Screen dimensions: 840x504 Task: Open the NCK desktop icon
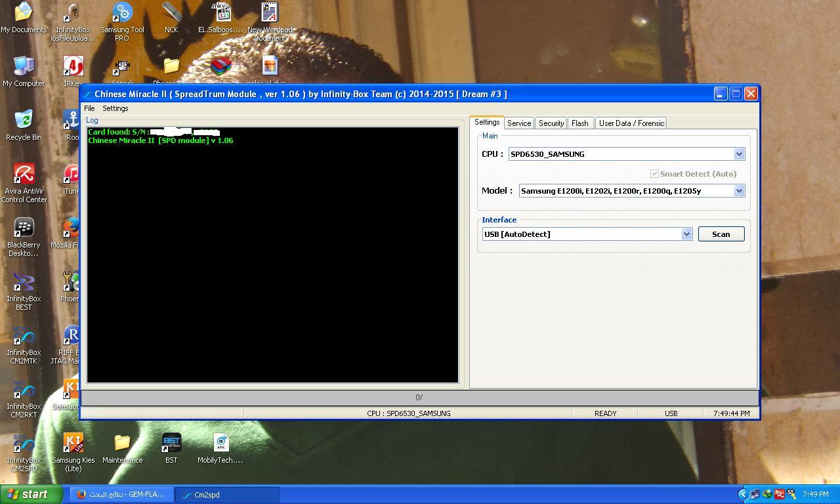point(171,18)
